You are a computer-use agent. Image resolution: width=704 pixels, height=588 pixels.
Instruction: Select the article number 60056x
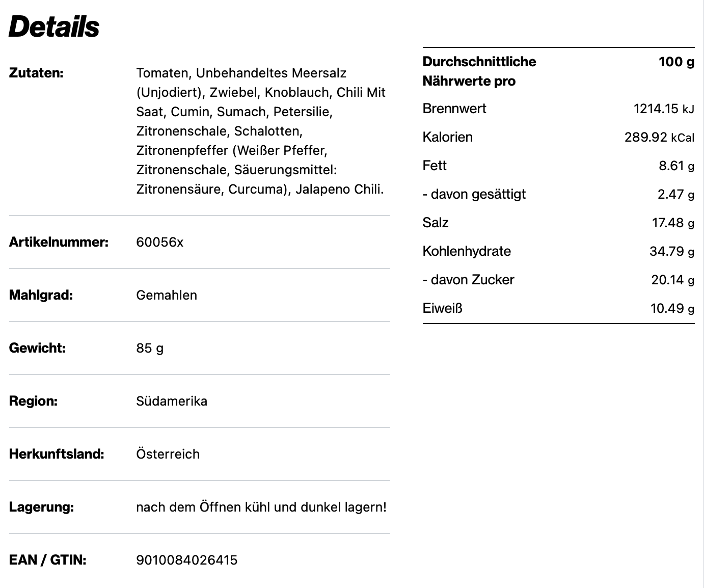pyautogui.click(x=159, y=242)
